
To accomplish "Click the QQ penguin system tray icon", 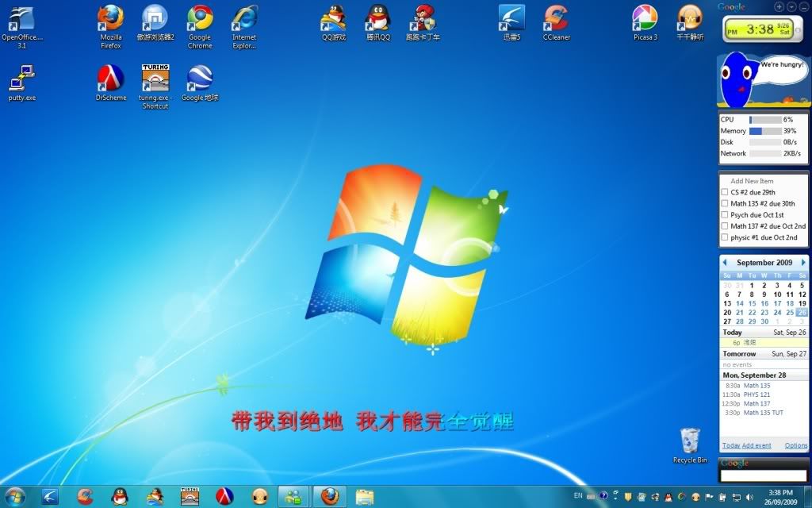I will (668, 497).
